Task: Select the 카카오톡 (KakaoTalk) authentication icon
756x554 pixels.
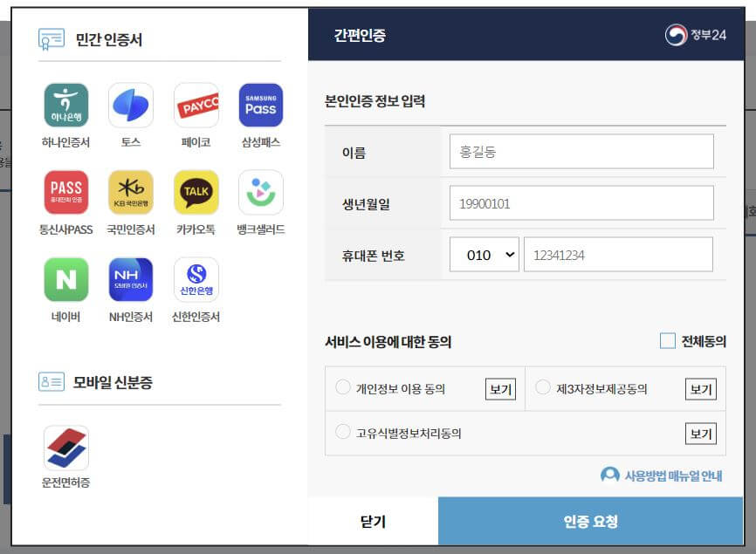Action: point(196,192)
